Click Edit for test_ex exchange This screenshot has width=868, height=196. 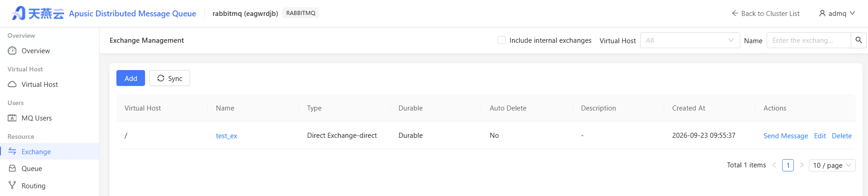820,136
